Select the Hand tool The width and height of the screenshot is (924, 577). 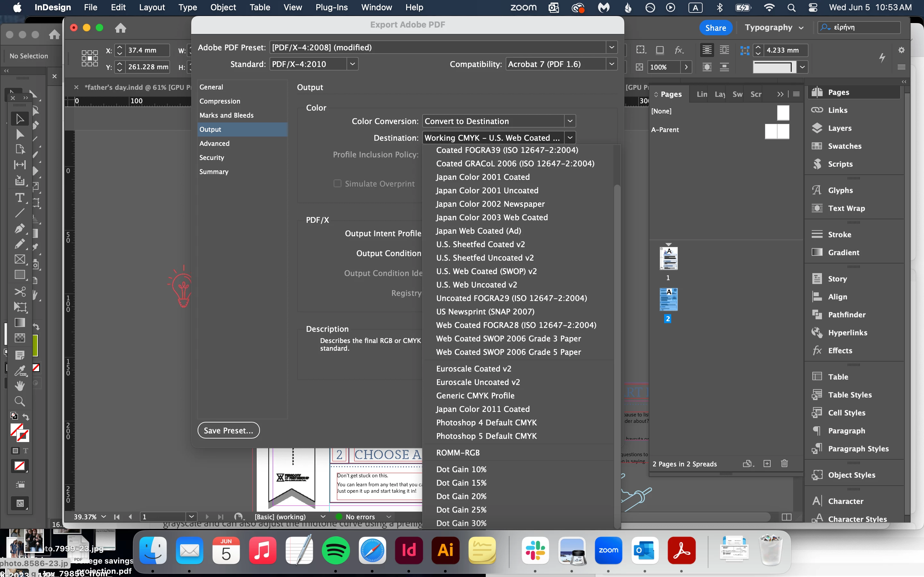tap(20, 386)
